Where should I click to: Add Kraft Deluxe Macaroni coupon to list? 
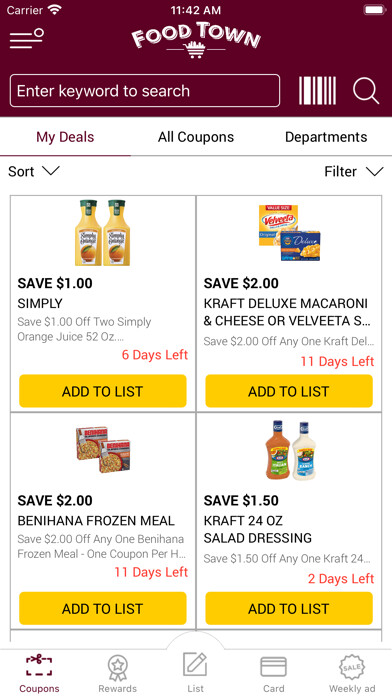coord(289,391)
